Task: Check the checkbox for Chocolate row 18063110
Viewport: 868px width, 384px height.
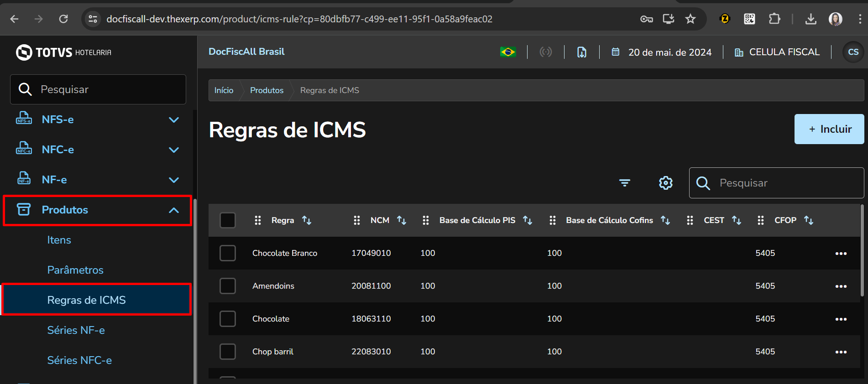Action: pos(228,319)
